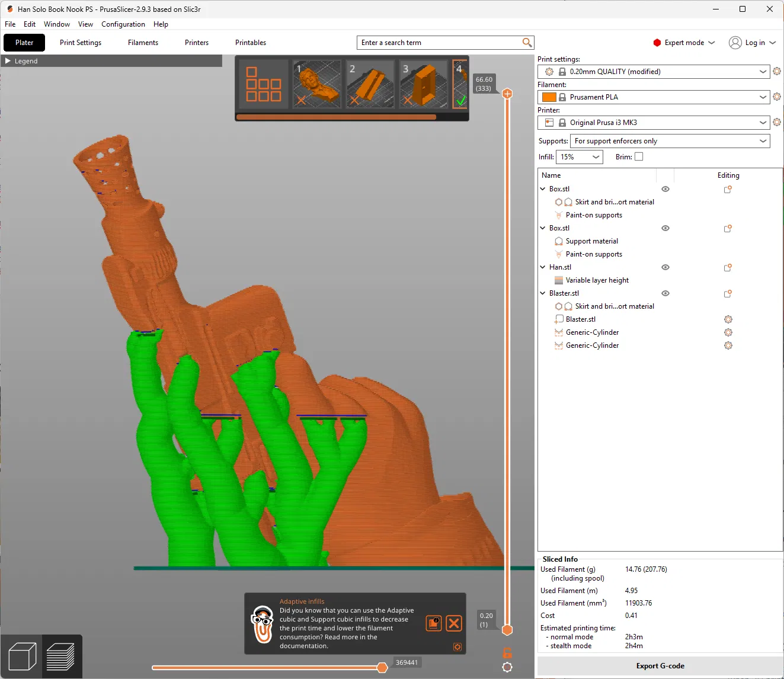
Task: Open the Configuration menu
Action: 123,24
